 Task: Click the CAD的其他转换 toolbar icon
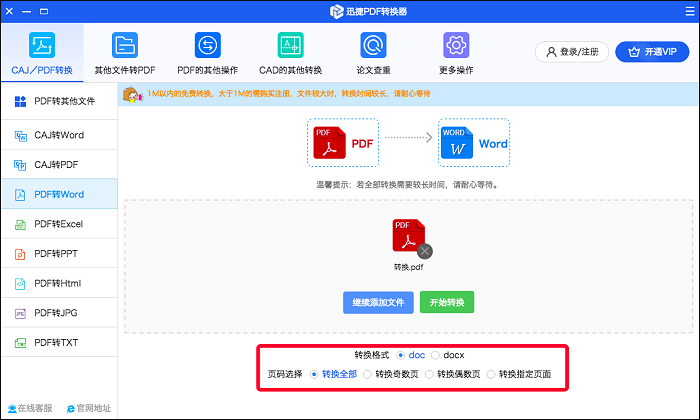pyautogui.click(x=290, y=46)
